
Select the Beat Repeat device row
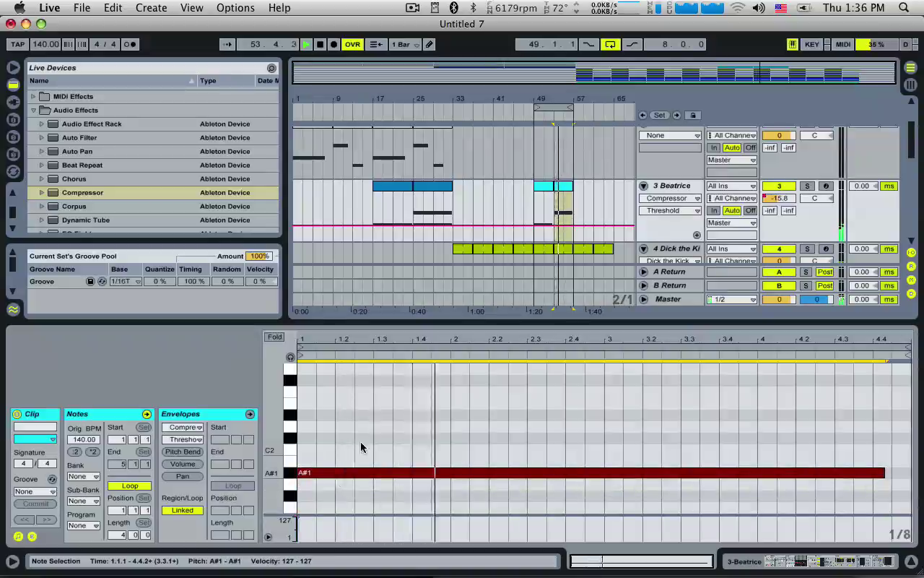point(153,165)
